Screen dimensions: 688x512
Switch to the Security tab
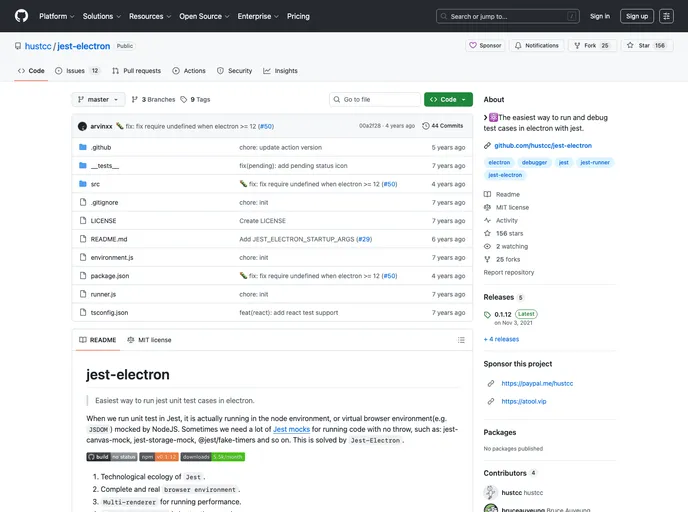[235, 71]
